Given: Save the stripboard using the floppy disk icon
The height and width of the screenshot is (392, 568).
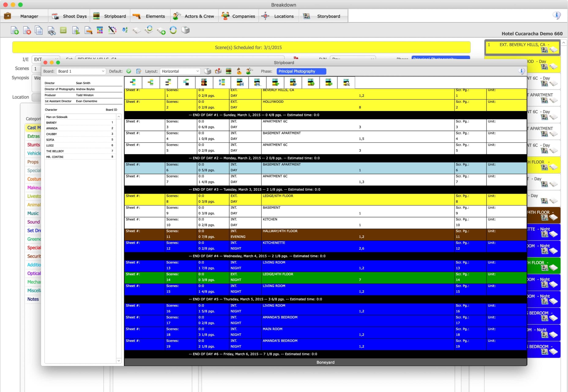Looking at the screenshot, I should coord(240,82).
